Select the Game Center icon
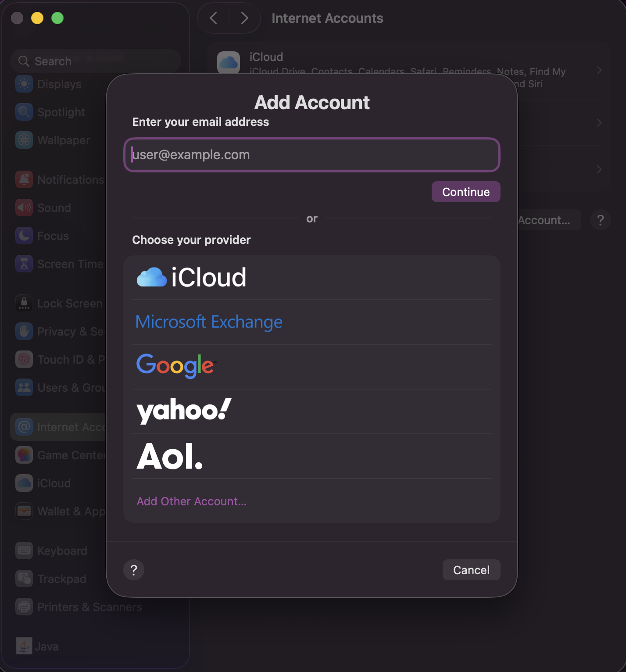 click(x=24, y=455)
